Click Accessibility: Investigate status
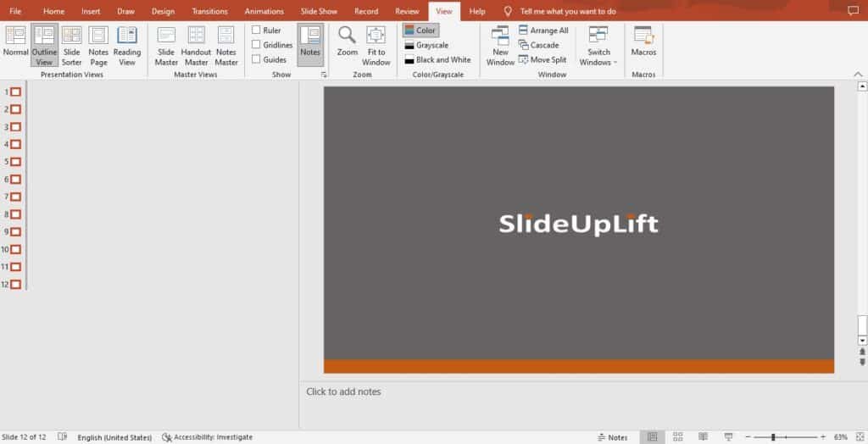This screenshot has width=868, height=444. tap(208, 437)
